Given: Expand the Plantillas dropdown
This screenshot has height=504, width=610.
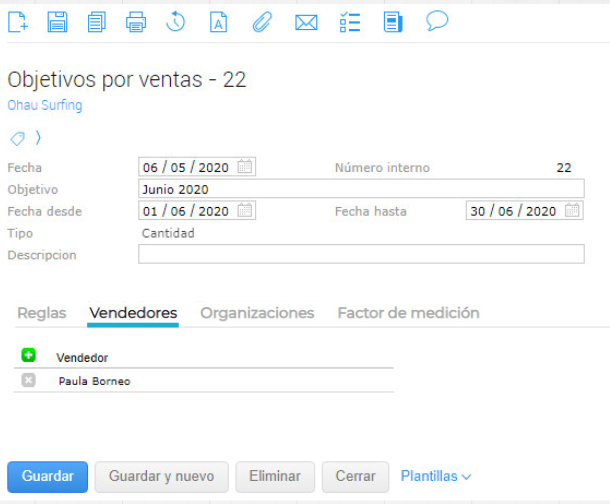Looking at the screenshot, I should [x=436, y=476].
